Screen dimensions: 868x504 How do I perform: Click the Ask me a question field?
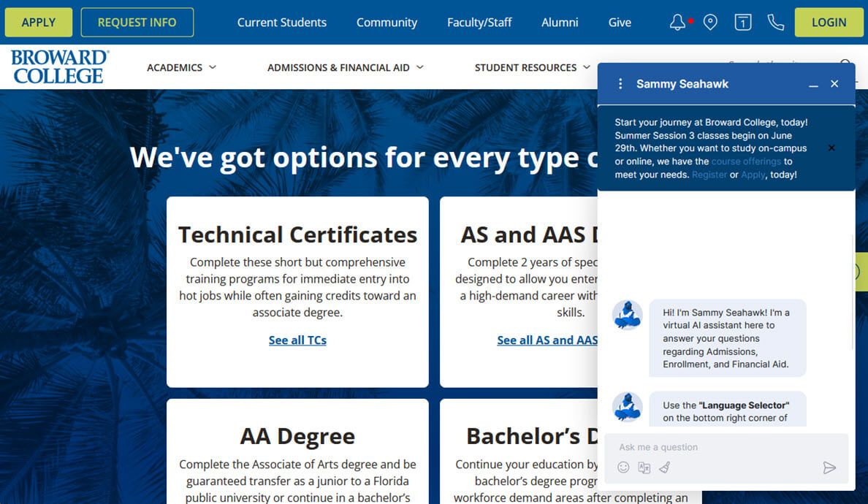[x=726, y=447]
